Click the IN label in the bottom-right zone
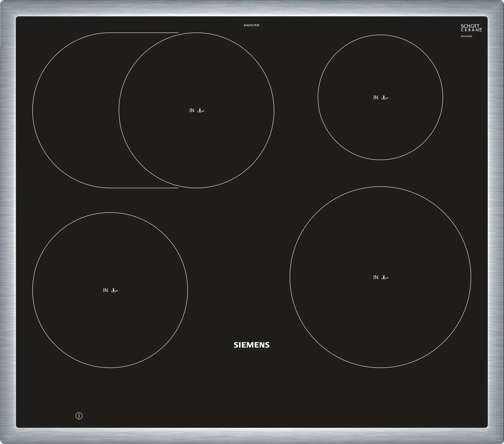 pyautogui.click(x=376, y=277)
